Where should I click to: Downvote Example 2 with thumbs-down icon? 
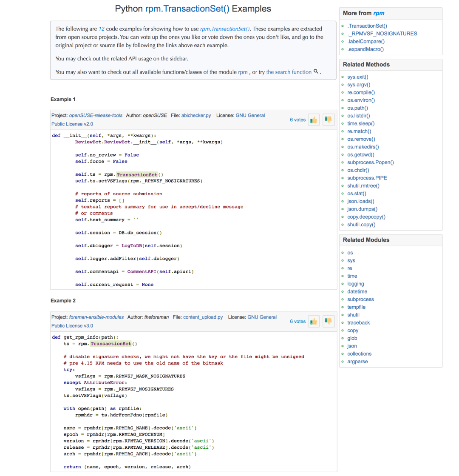[x=327, y=321]
